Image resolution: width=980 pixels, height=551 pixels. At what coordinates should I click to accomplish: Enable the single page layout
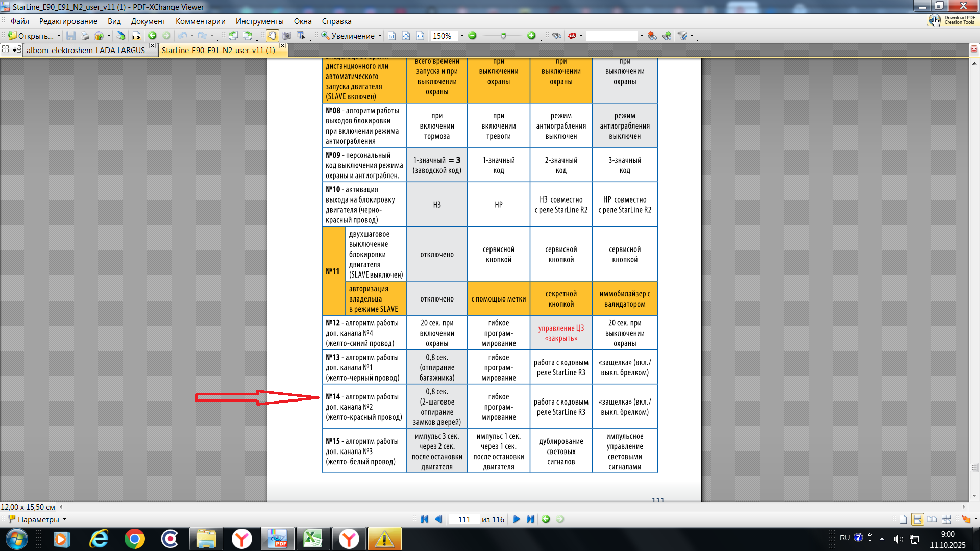pos(903,519)
